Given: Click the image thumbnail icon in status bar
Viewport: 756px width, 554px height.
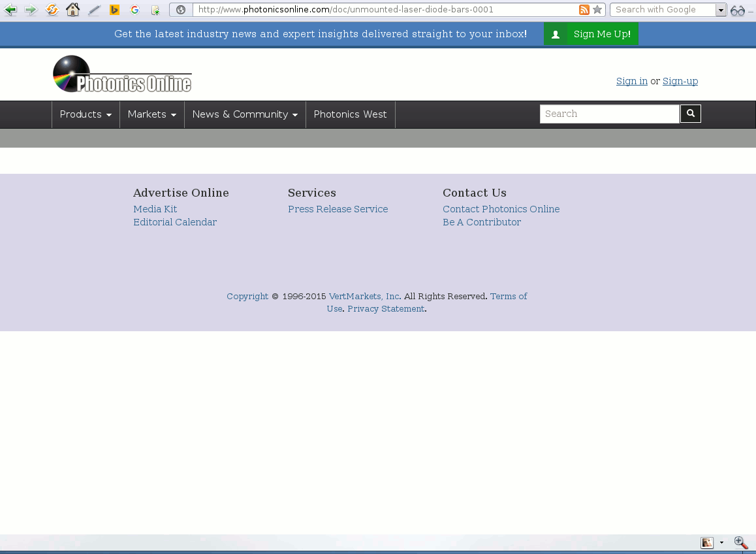Looking at the screenshot, I should pos(707,542).
